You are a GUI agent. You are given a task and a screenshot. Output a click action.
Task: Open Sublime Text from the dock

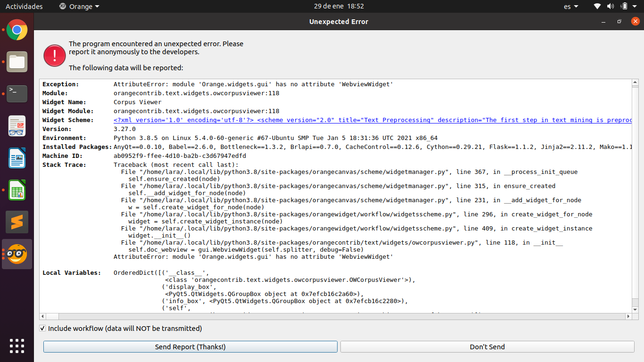(x=17, y=222)
